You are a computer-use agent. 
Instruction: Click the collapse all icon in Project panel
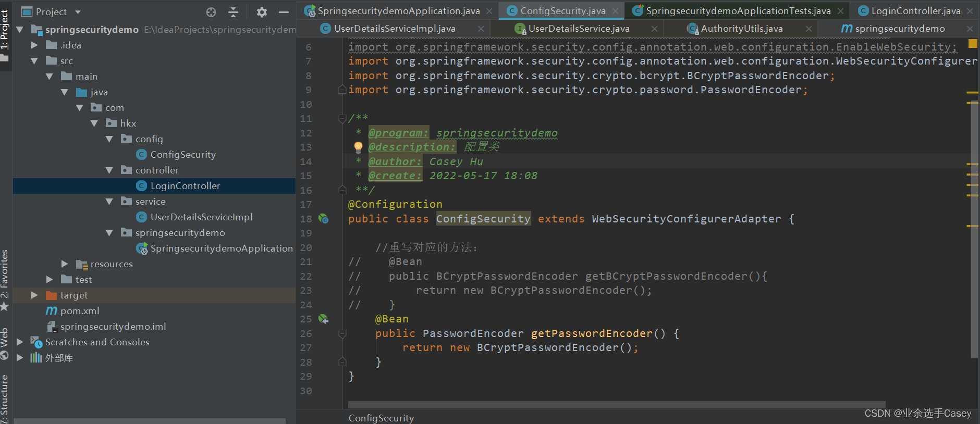(234, 12)
